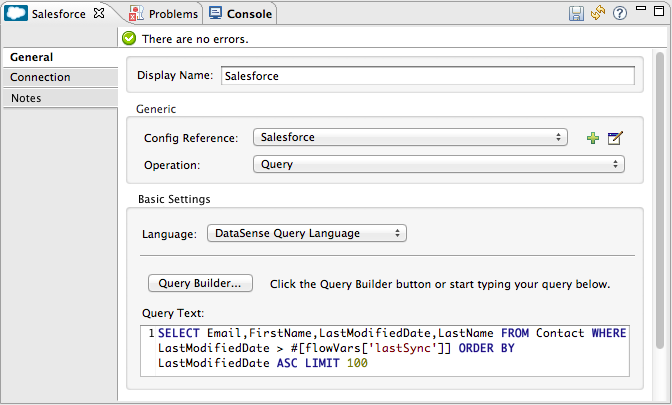
Task: Edit the config reference with pencil icon
Action: (615, 138)
